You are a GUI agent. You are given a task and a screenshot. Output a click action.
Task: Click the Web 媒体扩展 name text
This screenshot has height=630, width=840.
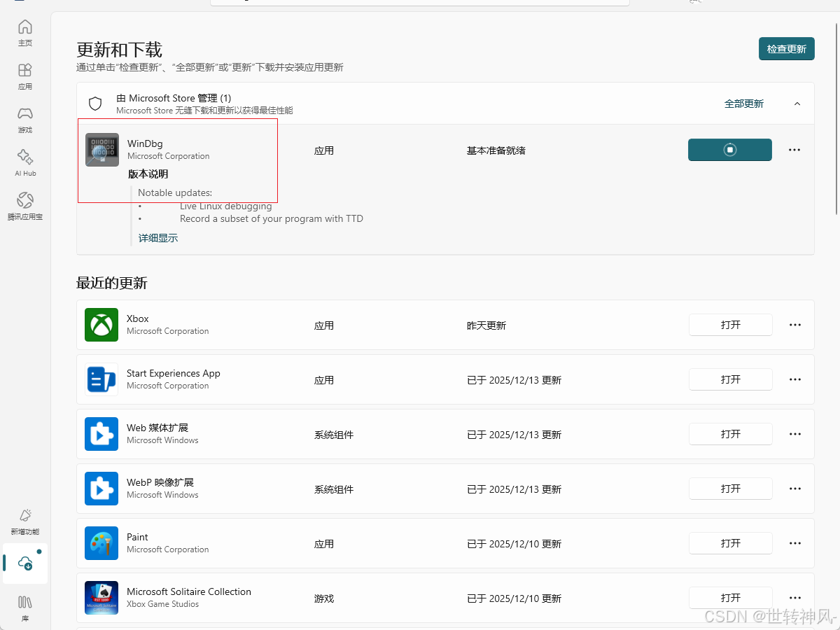coord(157,428)
